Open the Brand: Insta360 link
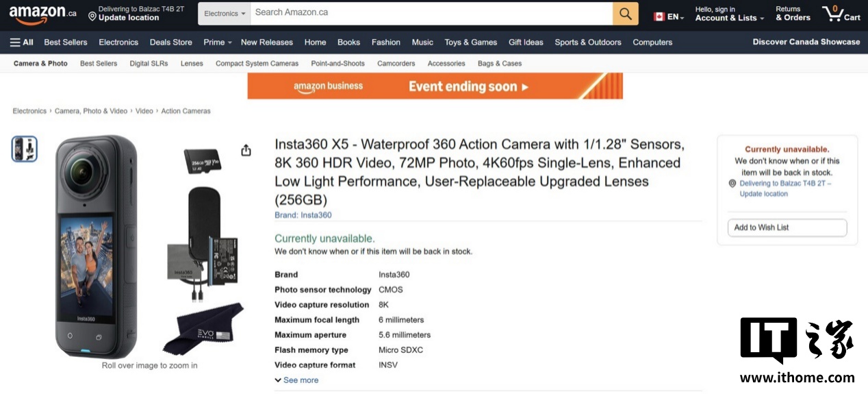 coord(303,215)
